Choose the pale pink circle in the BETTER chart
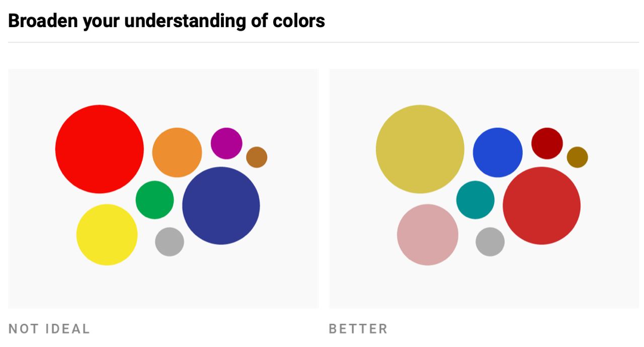The width and height of the screenshot is (644, 347). 428,234
